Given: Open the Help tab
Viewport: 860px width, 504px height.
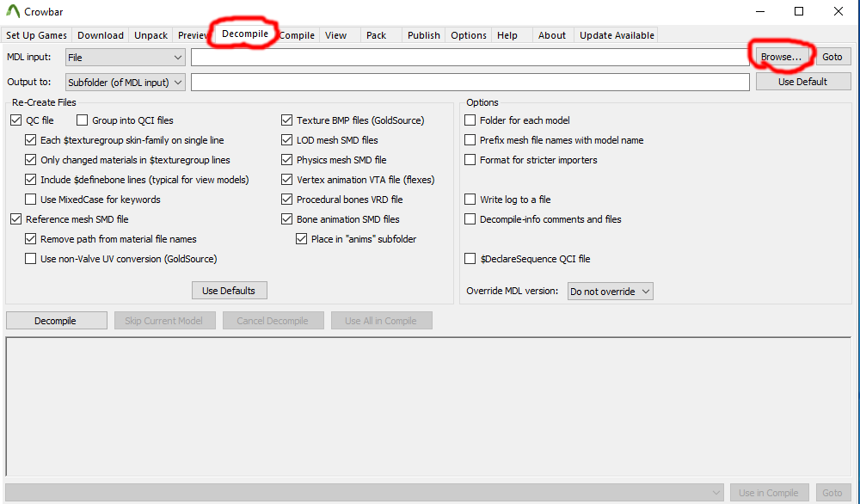Looking at the screenshot, I should (507, 35).
